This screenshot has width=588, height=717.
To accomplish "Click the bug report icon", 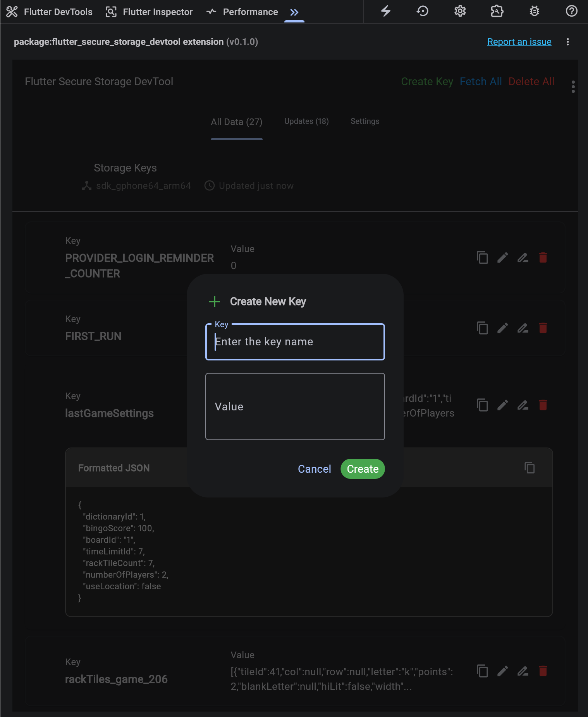I will [535, 11].
